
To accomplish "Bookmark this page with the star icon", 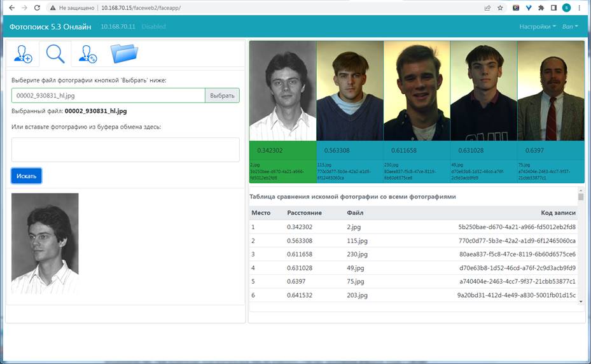I will coord(501,8).
